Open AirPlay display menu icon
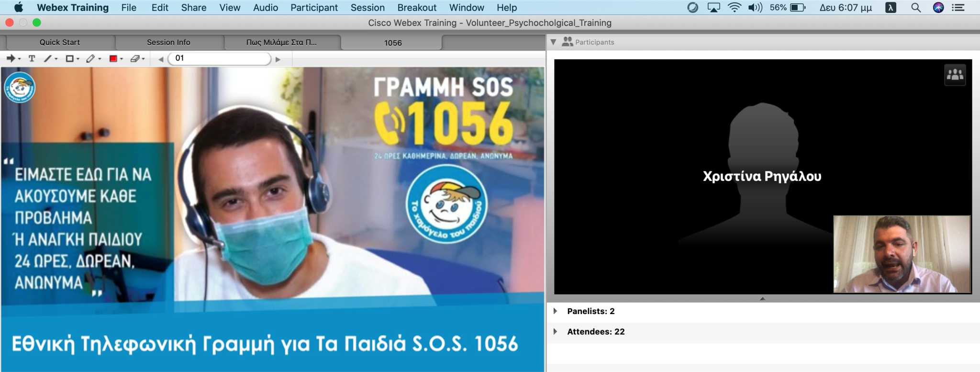The width and height of the screenshot is (980, 372). [713, 7]
